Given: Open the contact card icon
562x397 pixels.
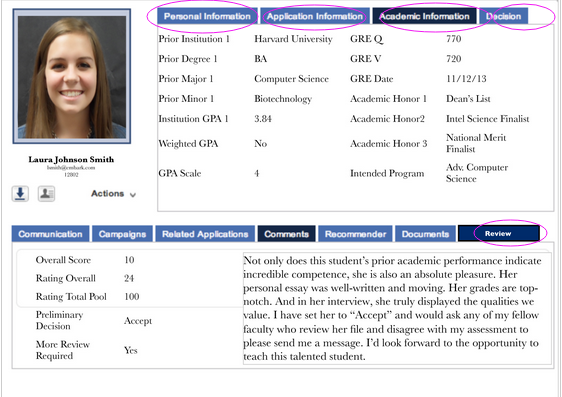Looking at the screenshot, I should point(47,194).
